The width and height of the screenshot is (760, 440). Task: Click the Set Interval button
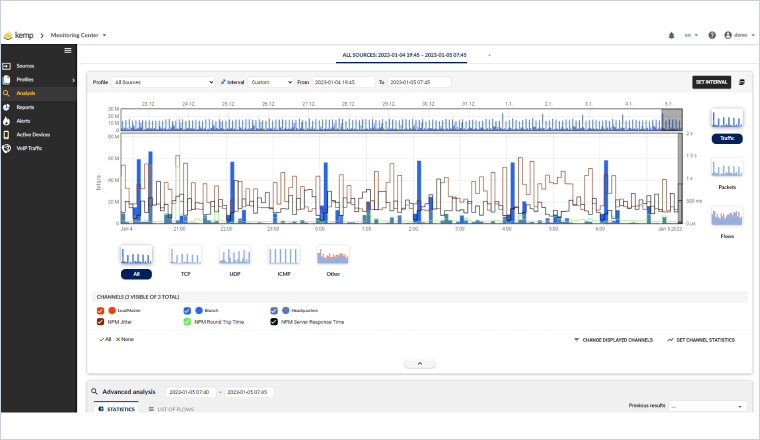[x=711, y=82]
